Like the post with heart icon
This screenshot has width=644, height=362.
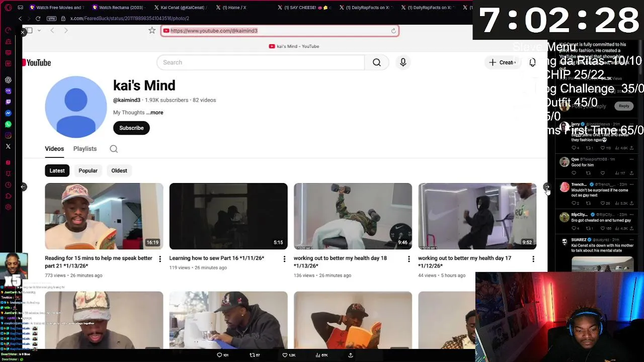(x=289, y=355)
